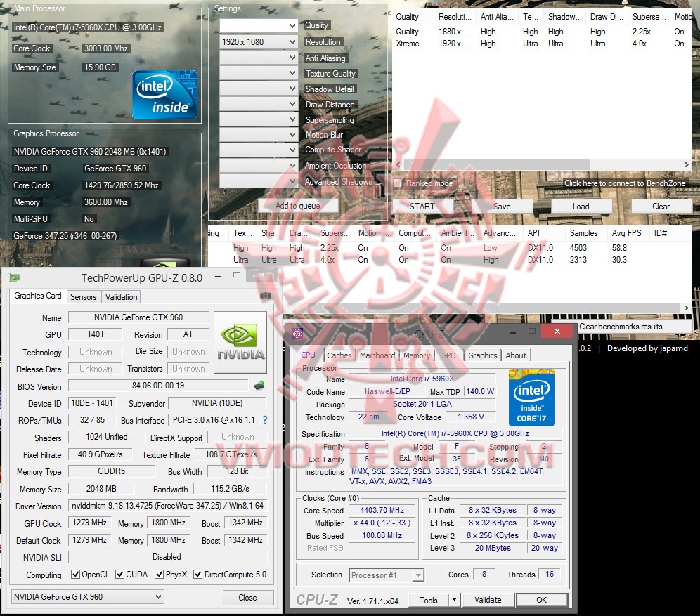Switch to the Caches tab in CPU-Z

339,355
